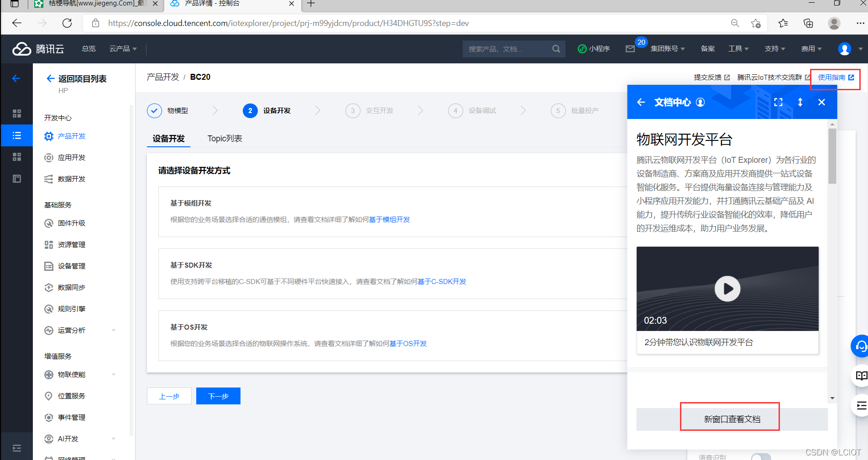Click the magnifier icon in the product search bar

coord(556,48)
